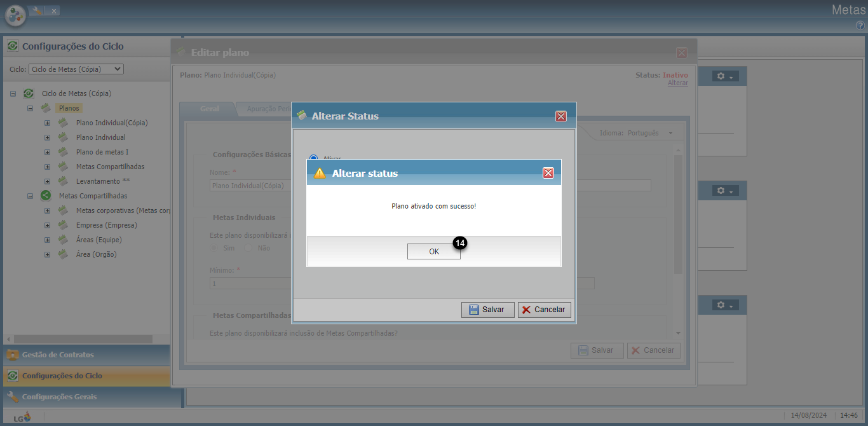Close the Editar plano window
868x426 pixels.
click(682, 53)
